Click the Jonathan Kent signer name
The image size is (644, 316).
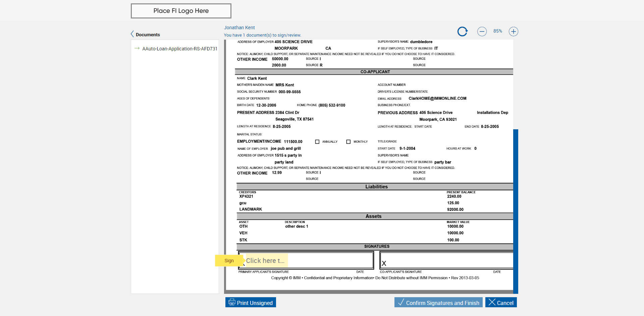pyautogui.click(x=239, y=28)
